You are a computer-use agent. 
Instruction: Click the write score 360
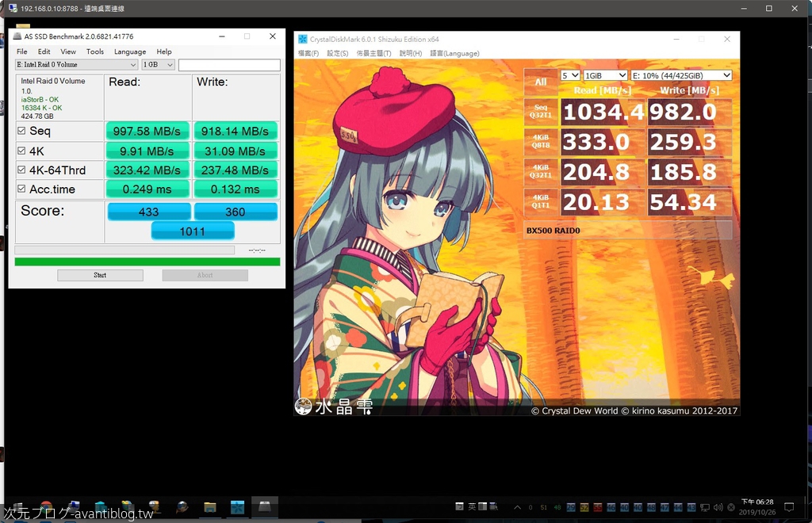pos(236,212)
